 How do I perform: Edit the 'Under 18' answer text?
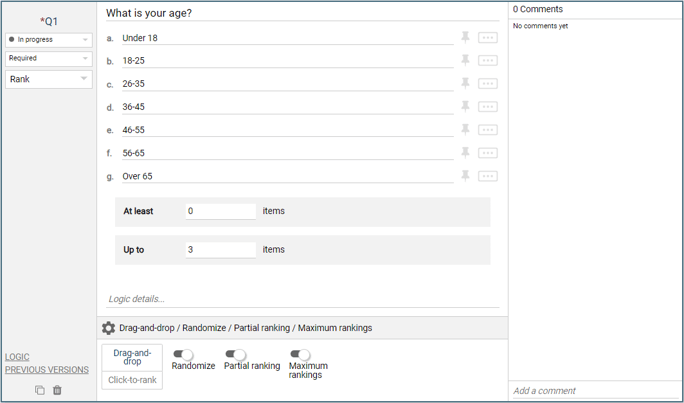click(x=288, y=38)
